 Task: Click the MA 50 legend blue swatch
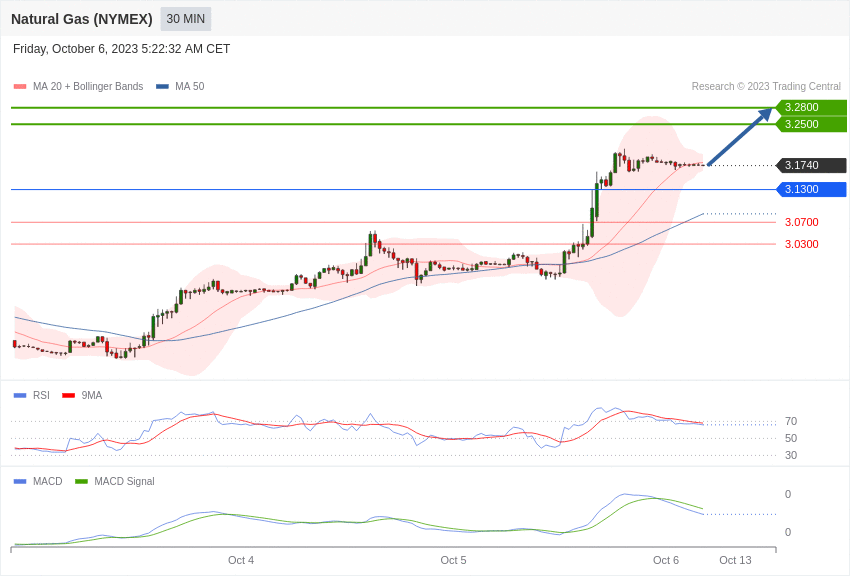coord(162,87)
